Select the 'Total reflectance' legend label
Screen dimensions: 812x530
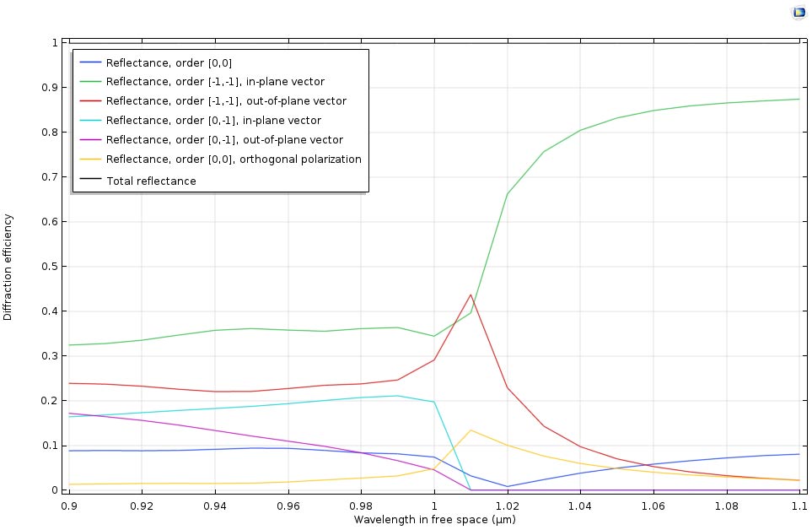151,181
